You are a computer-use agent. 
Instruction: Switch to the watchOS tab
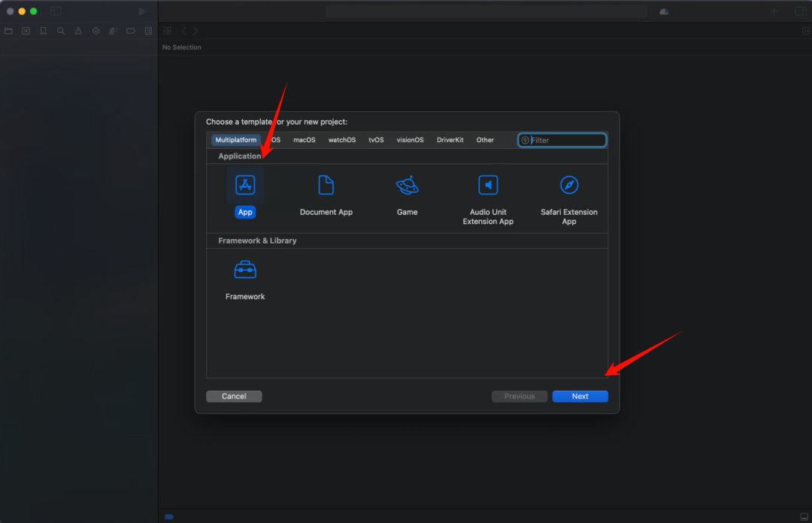(x=342, y=140)
